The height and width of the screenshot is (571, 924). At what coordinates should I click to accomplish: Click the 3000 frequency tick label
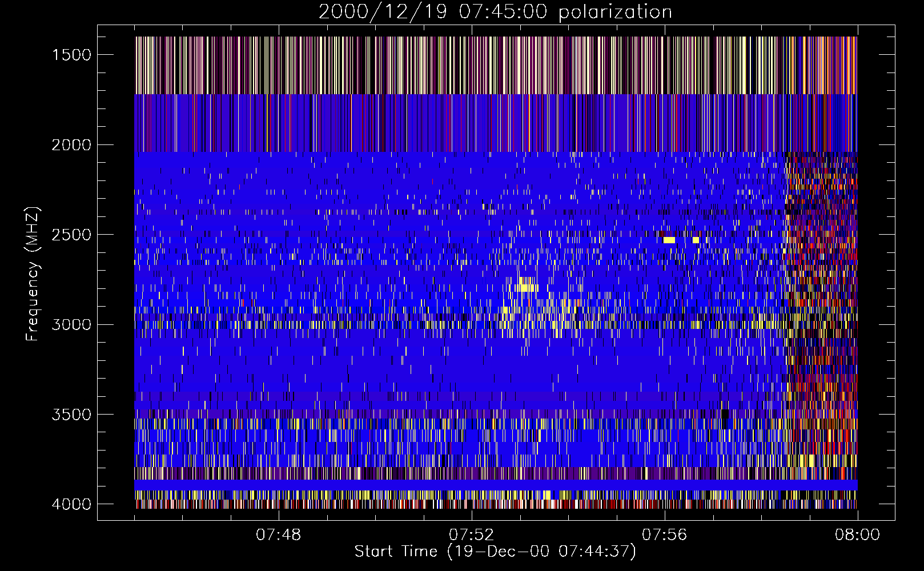pos(71,325)
